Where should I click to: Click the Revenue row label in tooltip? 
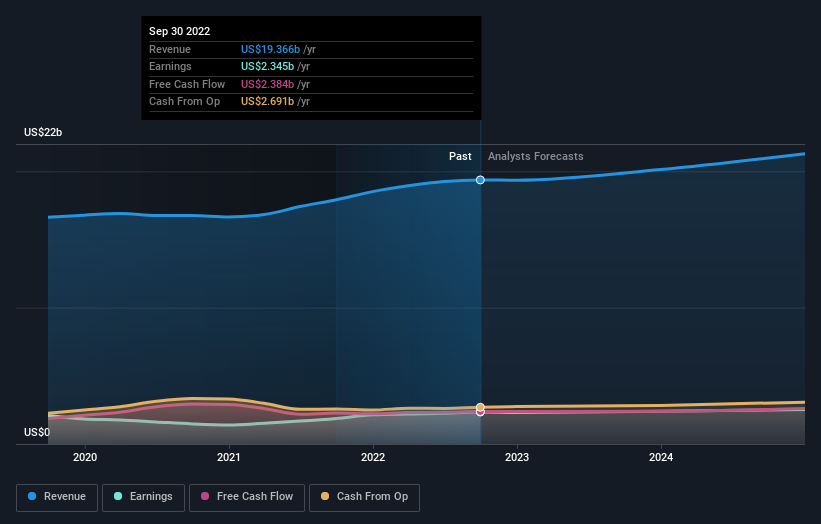170,49
